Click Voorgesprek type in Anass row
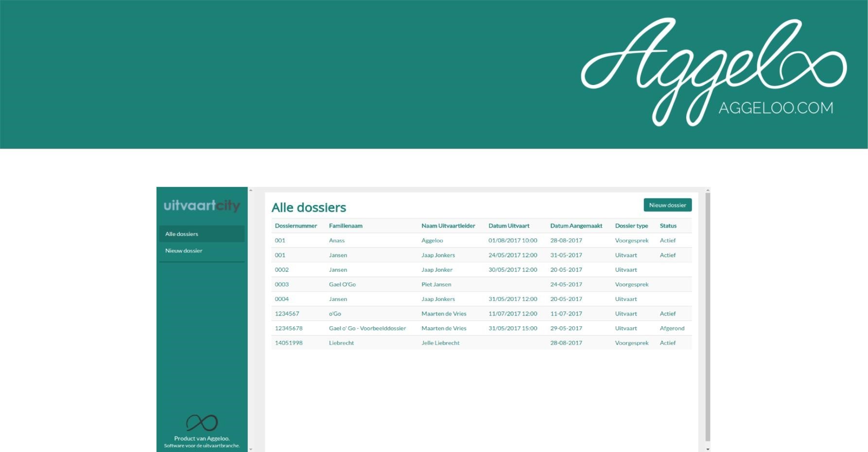 [631, 240]
